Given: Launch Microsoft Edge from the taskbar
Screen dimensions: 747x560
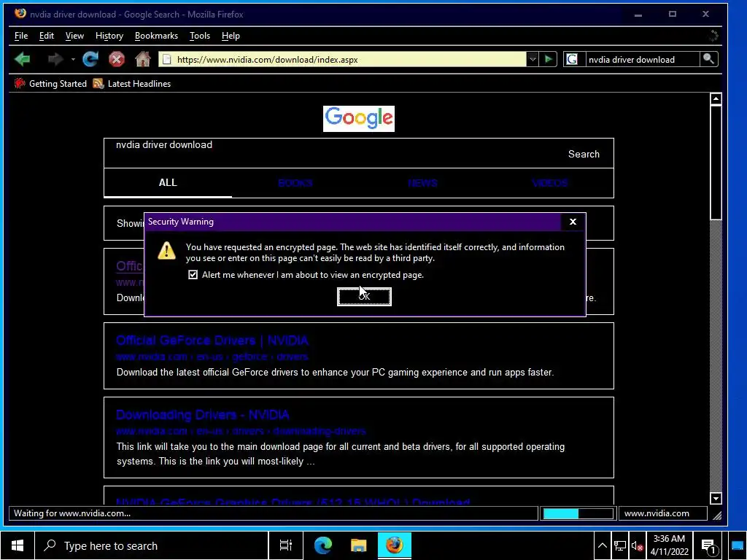Looking at the screenshot, I should pos(323,545).
